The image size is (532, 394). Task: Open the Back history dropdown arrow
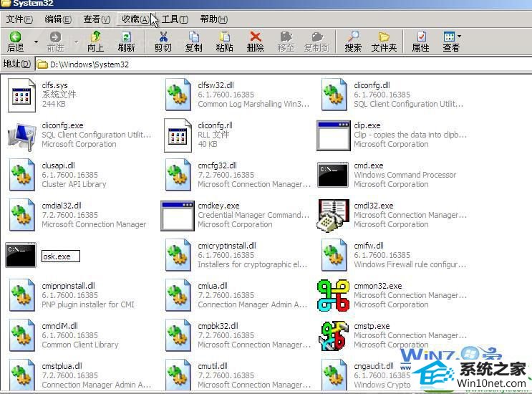[36, 42]
